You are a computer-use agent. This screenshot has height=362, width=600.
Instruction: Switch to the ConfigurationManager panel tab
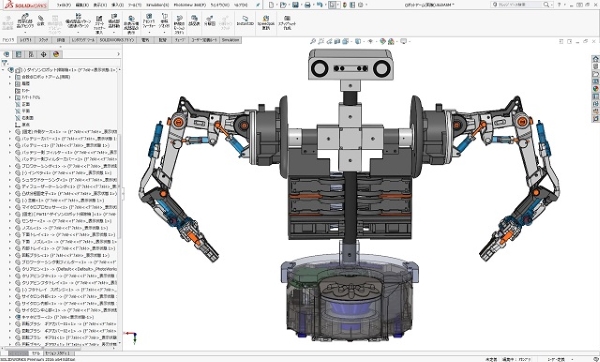31,54
